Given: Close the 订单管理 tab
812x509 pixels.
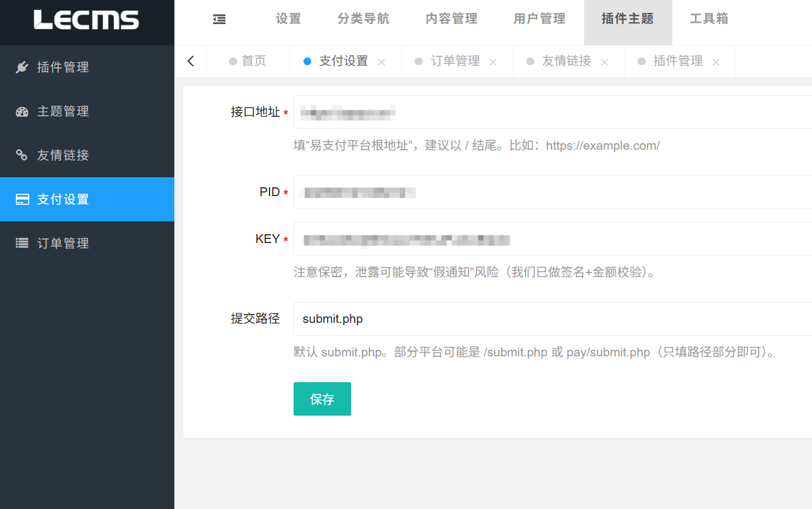Looking at the screenshot, I should [x=493, y=62].
